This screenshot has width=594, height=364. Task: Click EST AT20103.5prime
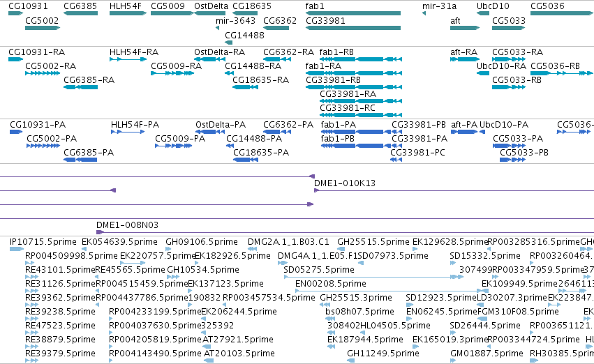coord(239,354)
